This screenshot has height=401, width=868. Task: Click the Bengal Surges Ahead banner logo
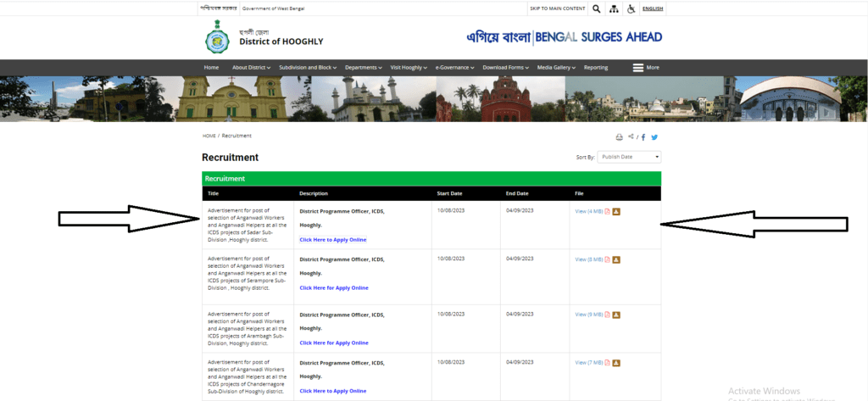(x=564, y=37)
